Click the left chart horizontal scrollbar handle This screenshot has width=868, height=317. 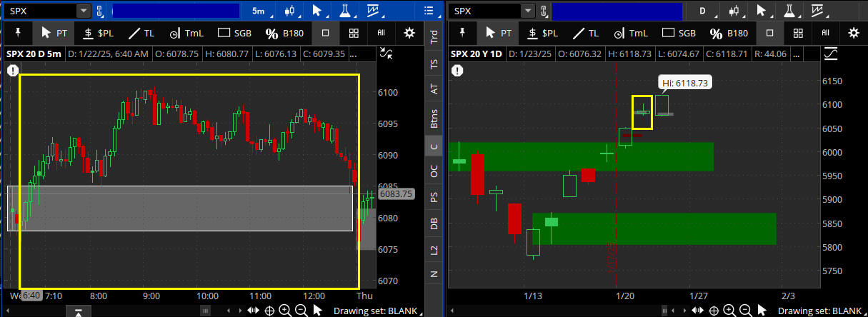click(x=205, y=311)
